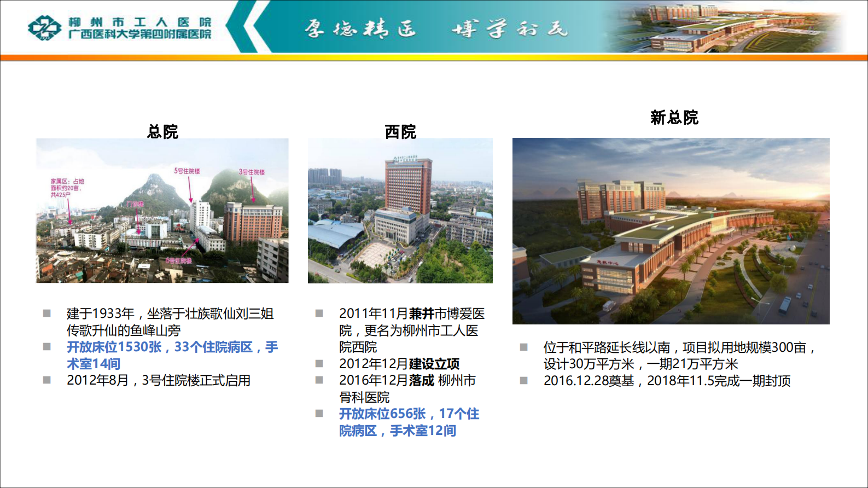This screenshot has height=488, width=868.
Task: Click the 西院 tower photo
Action: tap(400, 211)
